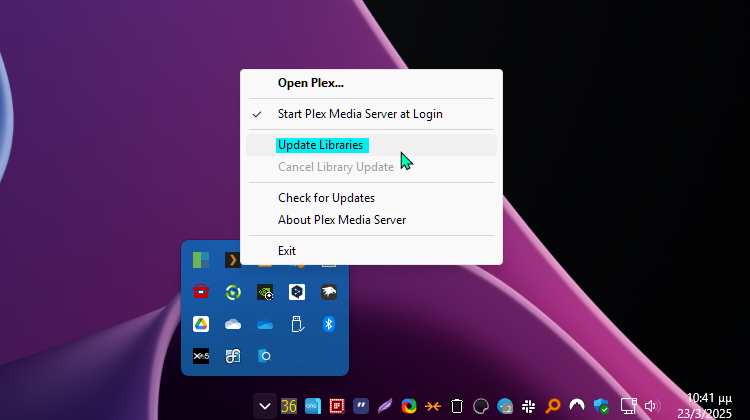Click the network monitor tray icon
The width and height of the screenshot is (750, 420).
coord(628,406)
